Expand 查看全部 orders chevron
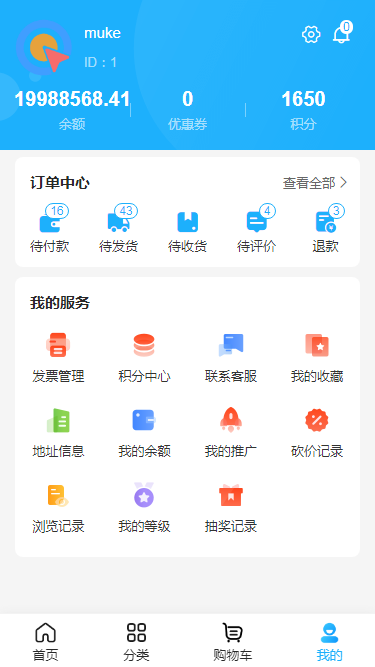The height and width of the screenshot is (667, 375). pos(315,183)
